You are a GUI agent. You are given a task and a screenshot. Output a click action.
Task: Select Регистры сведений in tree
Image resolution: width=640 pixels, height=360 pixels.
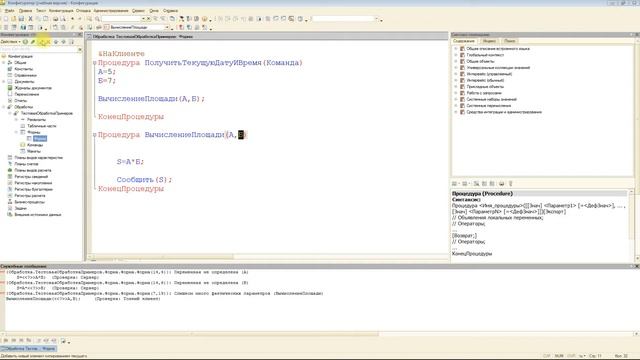31,176
